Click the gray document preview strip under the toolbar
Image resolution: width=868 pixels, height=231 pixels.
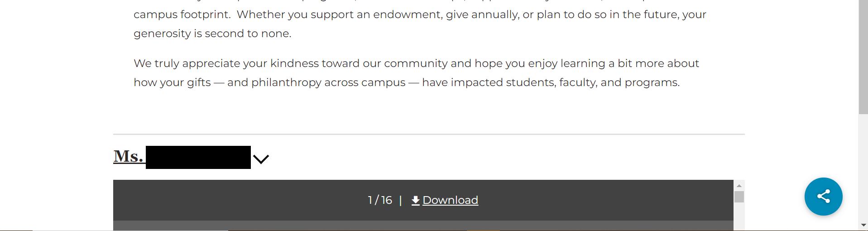(x=423, y=226)
